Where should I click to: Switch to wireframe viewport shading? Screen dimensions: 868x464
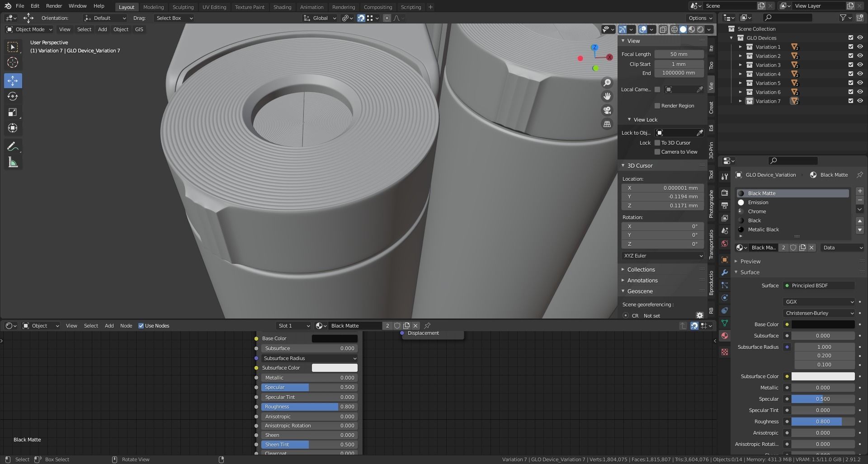coord(675,29)
